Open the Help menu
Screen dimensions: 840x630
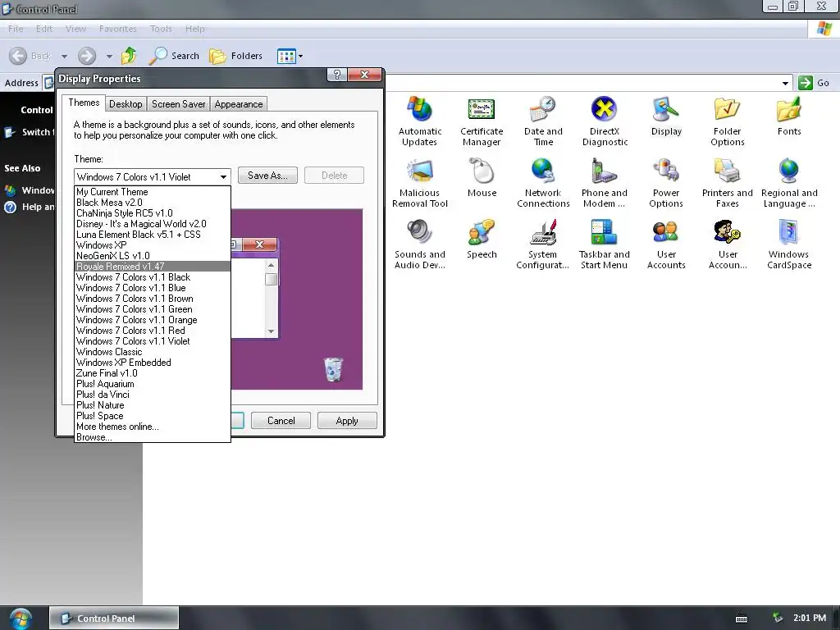click(195, 29)
